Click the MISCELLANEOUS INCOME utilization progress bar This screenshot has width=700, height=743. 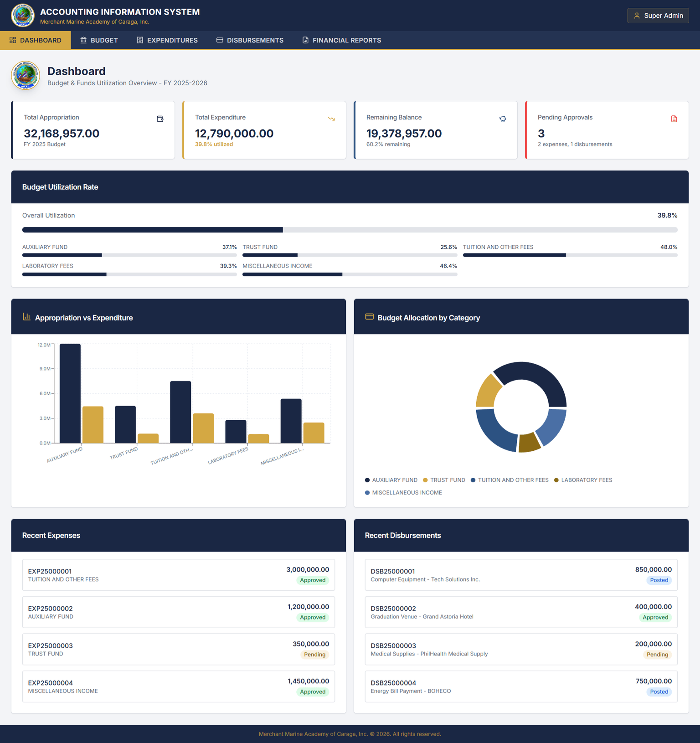[x=350, y=274]
